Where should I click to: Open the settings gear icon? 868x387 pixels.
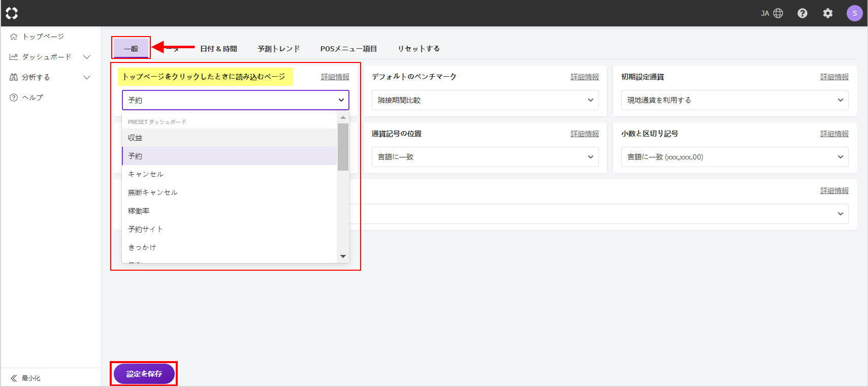[828, 13]
